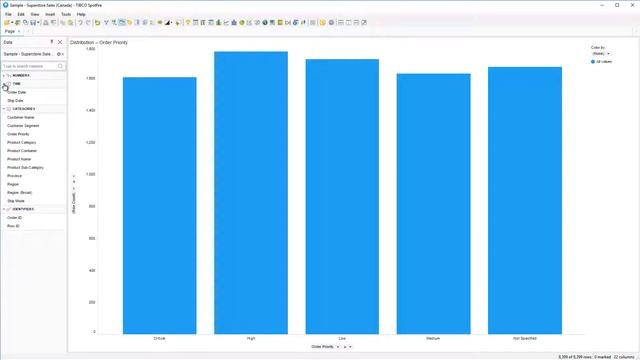Open data table settings gear icon
The height and width of the screenshot is (360, 640).
[59, 54]
